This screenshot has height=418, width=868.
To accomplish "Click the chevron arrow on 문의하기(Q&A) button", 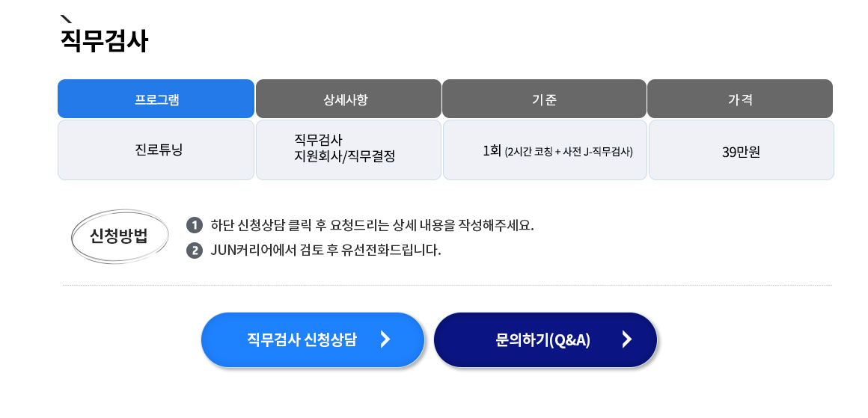I will 626,339.
